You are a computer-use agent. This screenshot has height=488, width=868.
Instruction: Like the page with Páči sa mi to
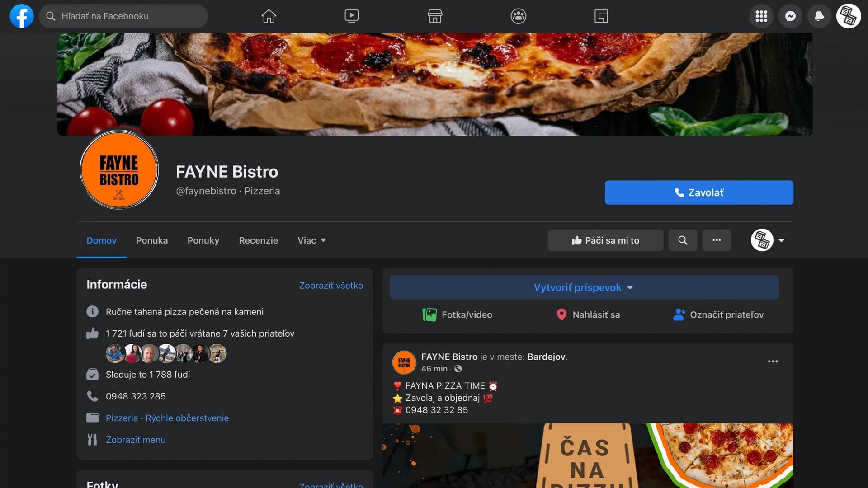pos(605,240)
